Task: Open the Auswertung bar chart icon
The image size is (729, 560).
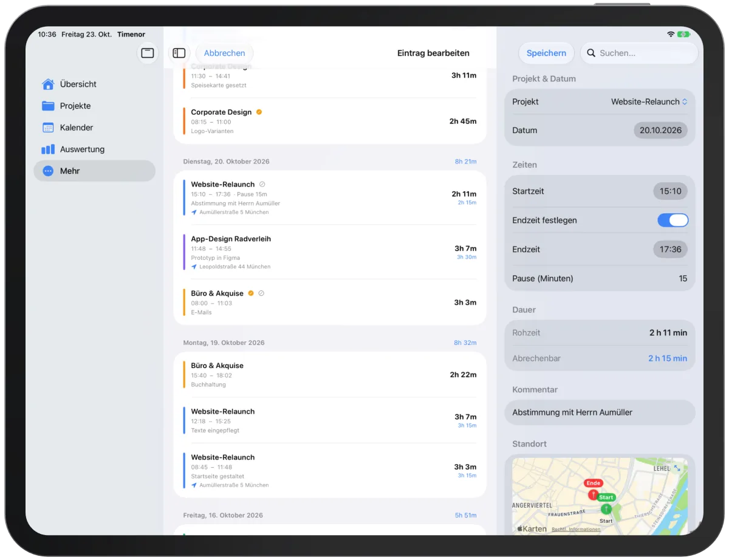Action: tap(48, 149)
